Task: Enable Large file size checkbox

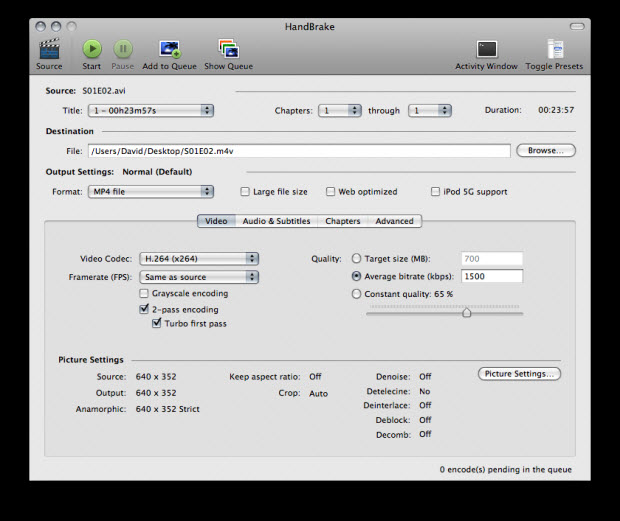Action: [245, 192]
